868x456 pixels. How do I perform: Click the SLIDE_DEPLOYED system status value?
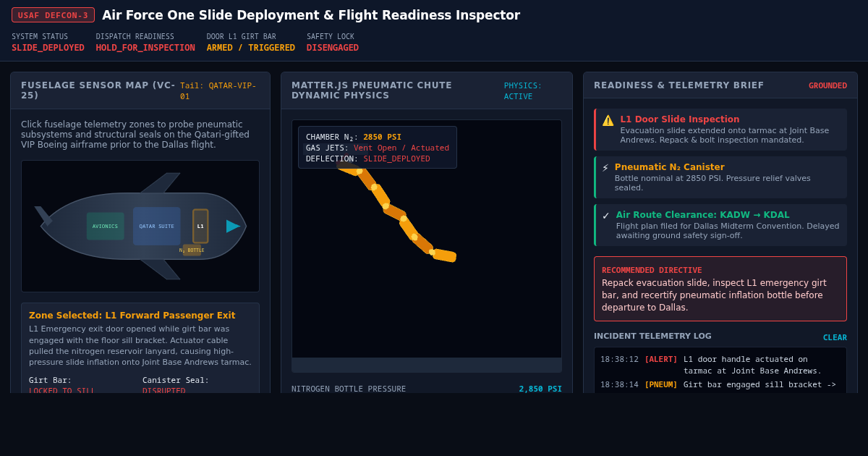[x=48, y=48]
